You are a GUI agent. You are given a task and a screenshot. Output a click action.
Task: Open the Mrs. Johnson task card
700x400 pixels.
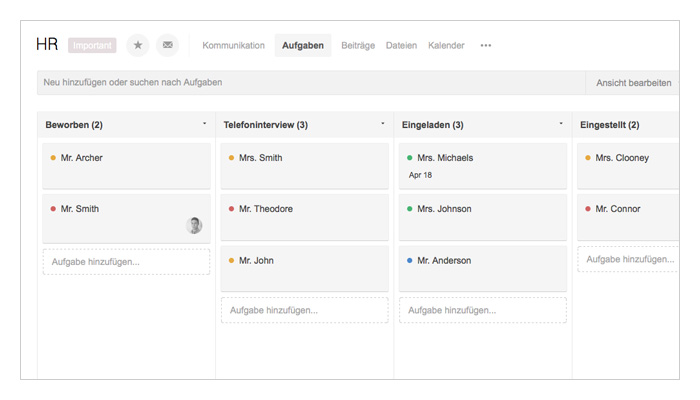[482, 217]
